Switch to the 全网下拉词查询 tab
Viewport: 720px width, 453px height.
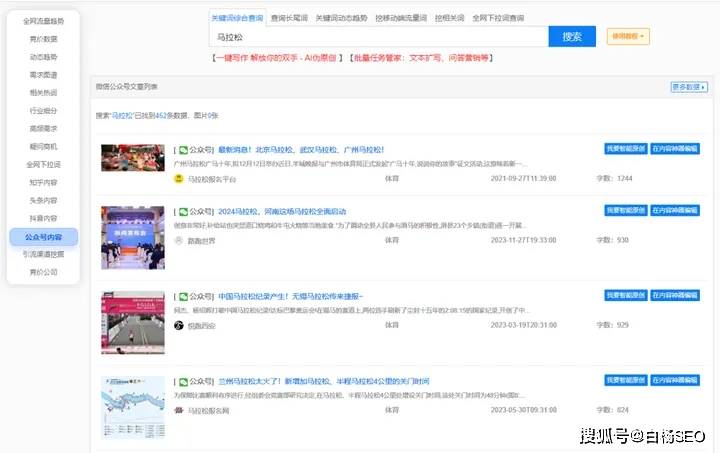tap(498, 18)
